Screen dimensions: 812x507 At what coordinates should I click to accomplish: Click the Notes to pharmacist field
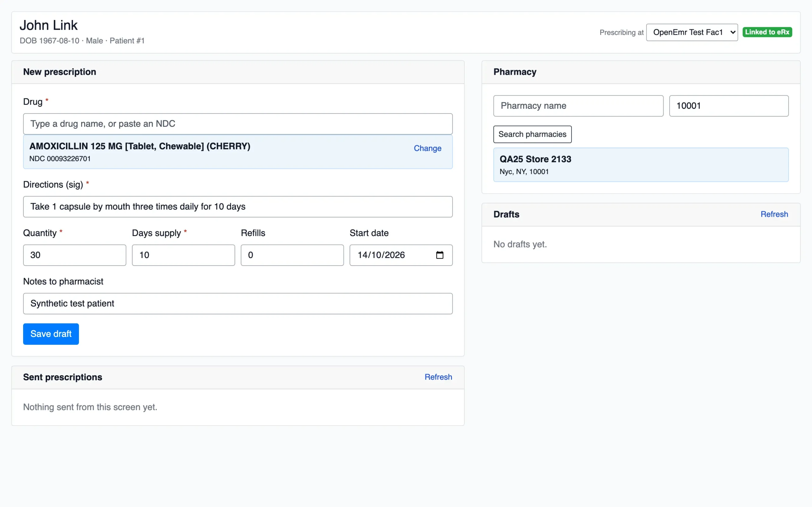point(238,304)
